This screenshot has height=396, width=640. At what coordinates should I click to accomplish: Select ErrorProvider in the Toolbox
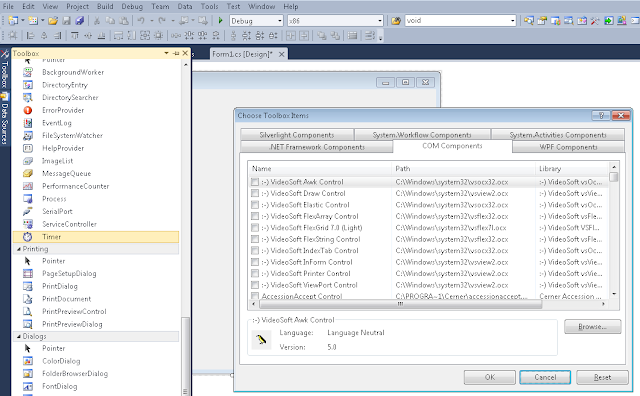coord(96,110)
